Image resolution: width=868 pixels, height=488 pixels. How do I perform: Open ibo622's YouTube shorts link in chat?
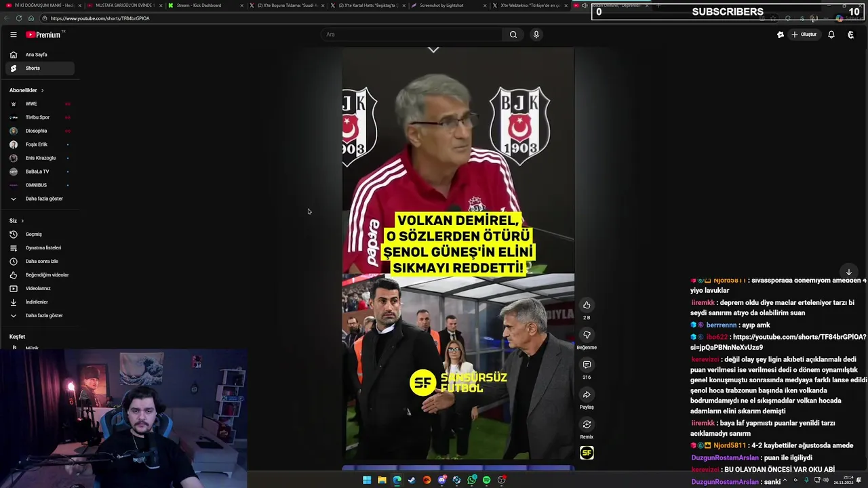(x=778, y=342)
